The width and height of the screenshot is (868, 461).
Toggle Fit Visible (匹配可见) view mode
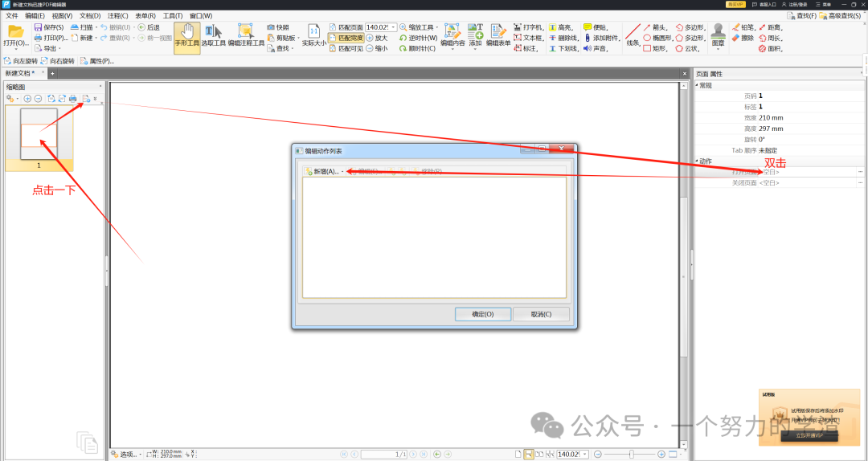[x=346, y=48]
